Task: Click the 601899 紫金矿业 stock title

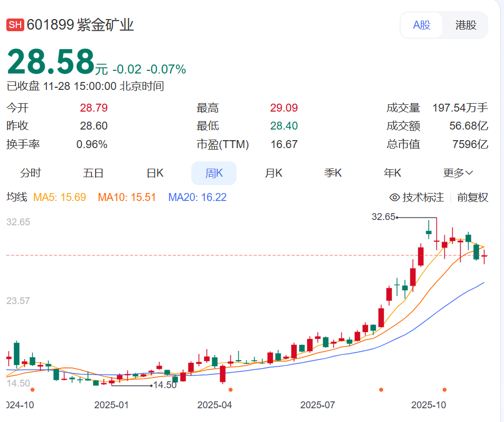Action: tap(80, 25)
